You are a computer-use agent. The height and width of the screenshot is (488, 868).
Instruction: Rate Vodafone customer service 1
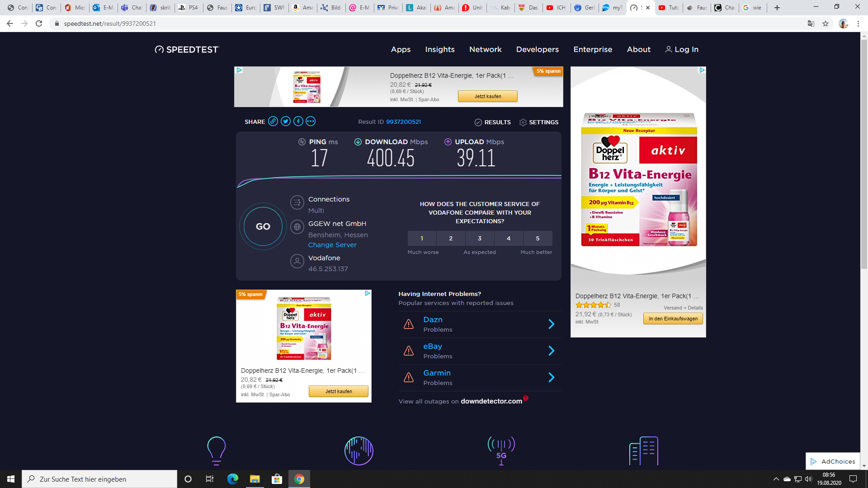422,238
